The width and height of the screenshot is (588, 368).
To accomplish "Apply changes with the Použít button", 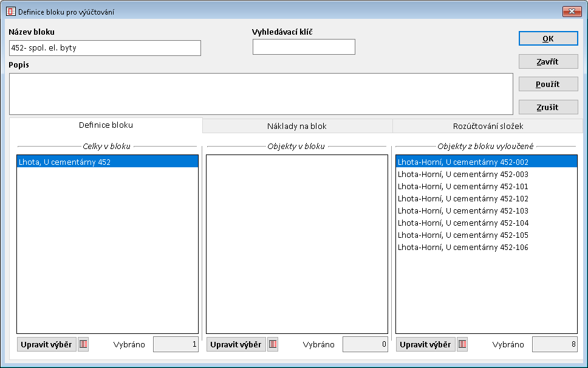I will point(548,84).
